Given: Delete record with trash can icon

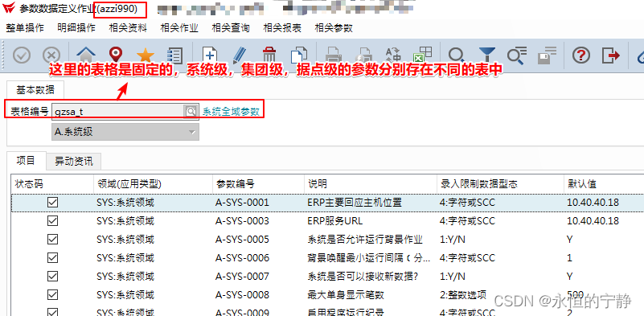Looking at the screenshot, I should tap(269, 55).
